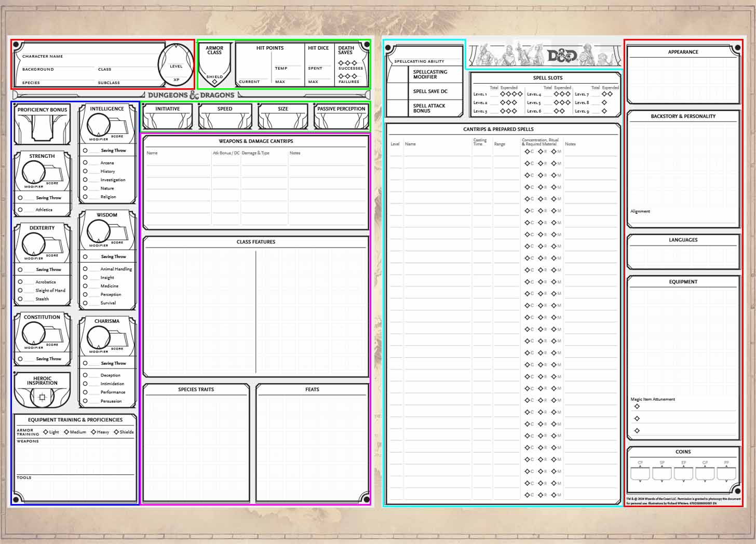Mark Persuasion skill proficiency circle
Viewport: 756px width, 544px height.
click(x=85, y=401)
